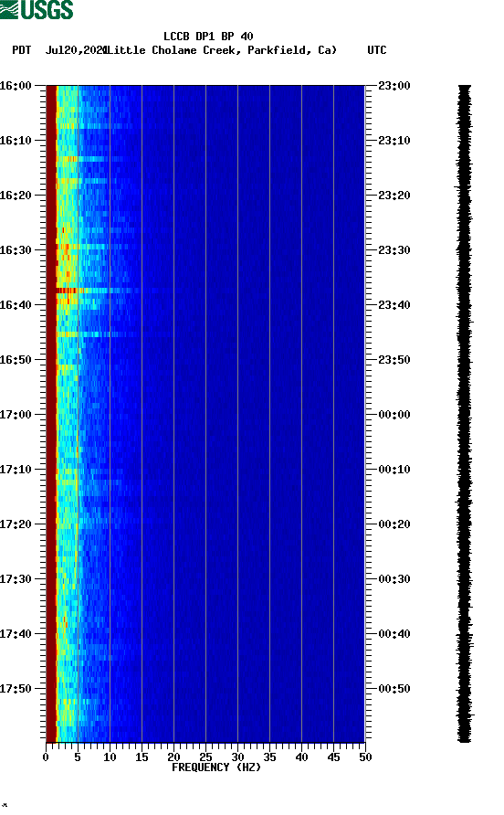This screenshot has width=504, height=815.
Task: Click the 16:30 PDT time label
Action: 16,250
